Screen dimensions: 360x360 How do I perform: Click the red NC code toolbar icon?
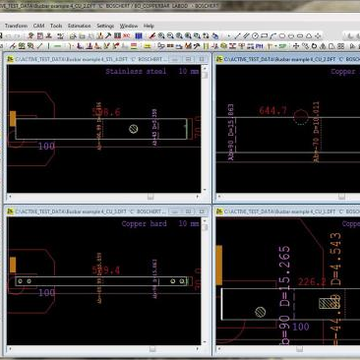[x=126, y=36]
